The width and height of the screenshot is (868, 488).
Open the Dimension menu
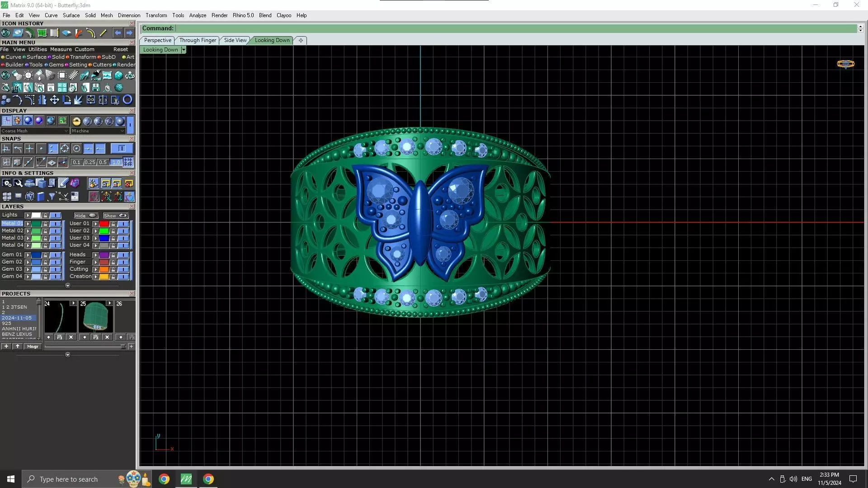(129, 15)
